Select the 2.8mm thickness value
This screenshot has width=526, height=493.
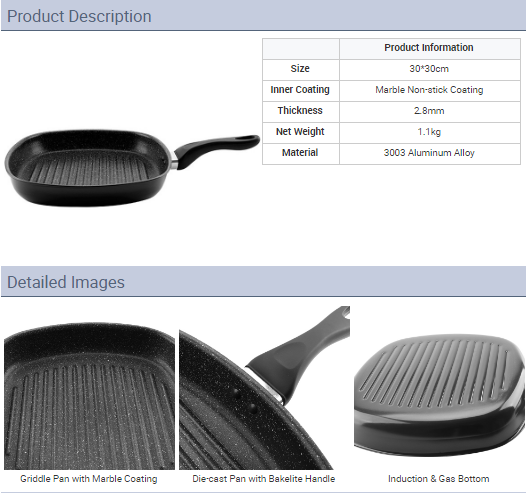(429, 111)
